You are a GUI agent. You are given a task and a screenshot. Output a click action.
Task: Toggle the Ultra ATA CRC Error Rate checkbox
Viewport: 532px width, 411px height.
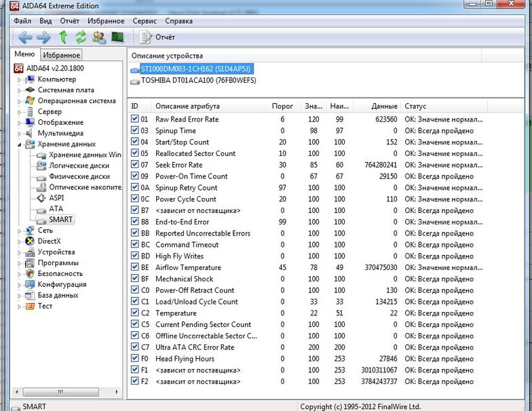point(134,347)
